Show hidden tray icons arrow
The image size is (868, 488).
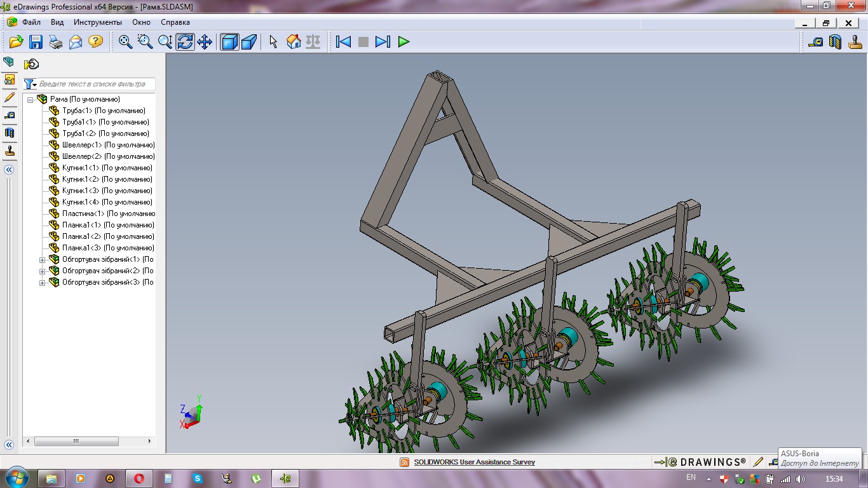708,478
